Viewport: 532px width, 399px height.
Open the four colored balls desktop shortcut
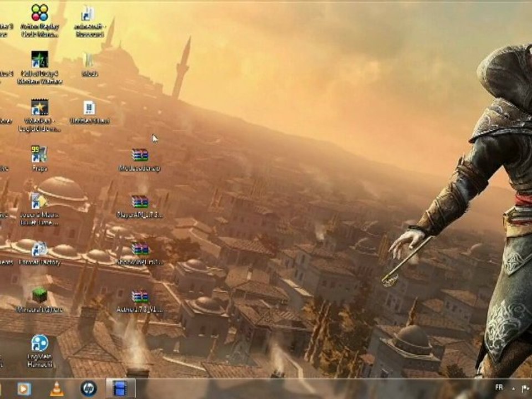click(40, 13)
